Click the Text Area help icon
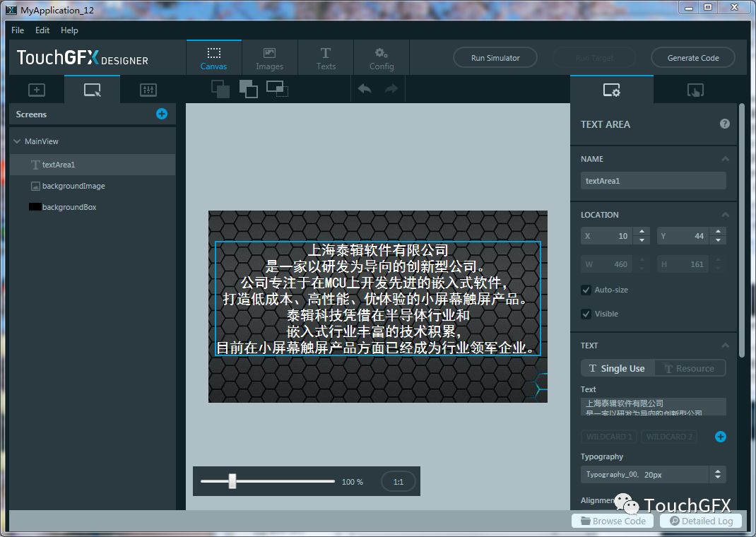756x537 pixels. pyautogui.click(x=724, y=124)
